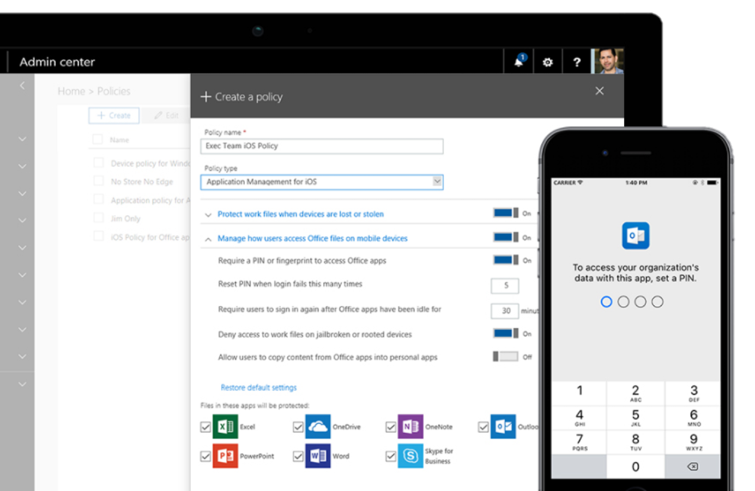Click the Skype for Business icon
The width and height of the screenshot is (755, 491).
click(x=409, y=456)
